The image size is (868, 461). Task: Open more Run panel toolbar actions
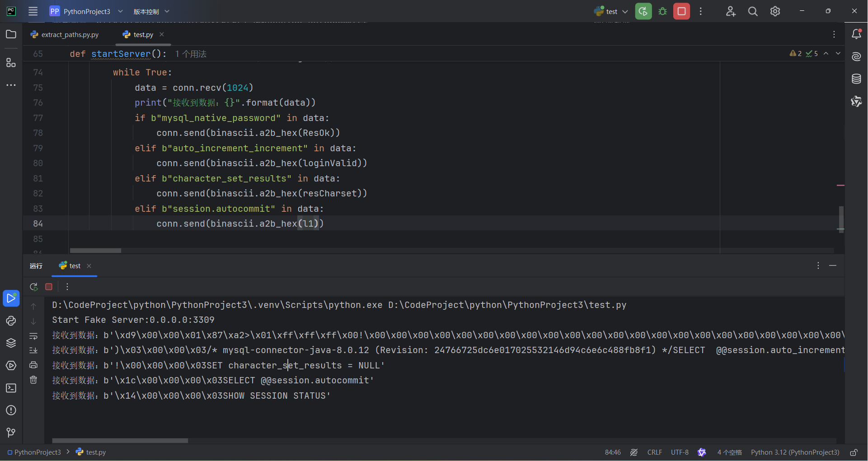click(x=67, y=287)
